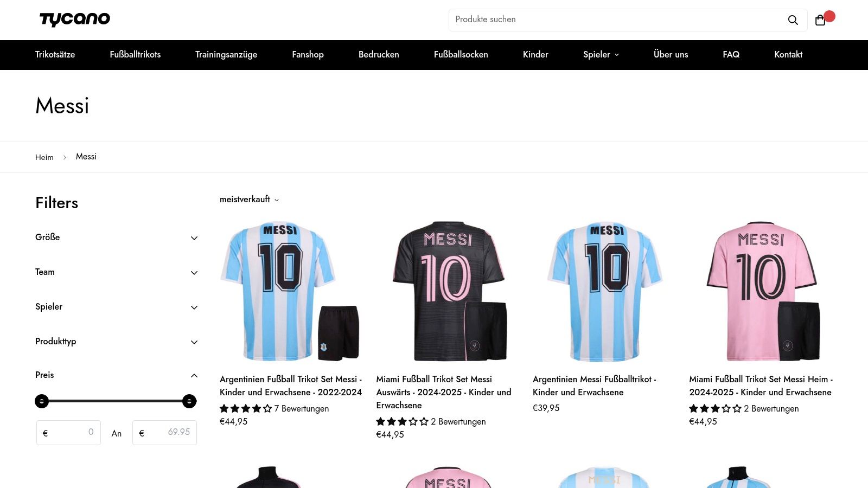Expand the Team filter section
Viewport: 868px width, 488px height.
coord(117,272)
